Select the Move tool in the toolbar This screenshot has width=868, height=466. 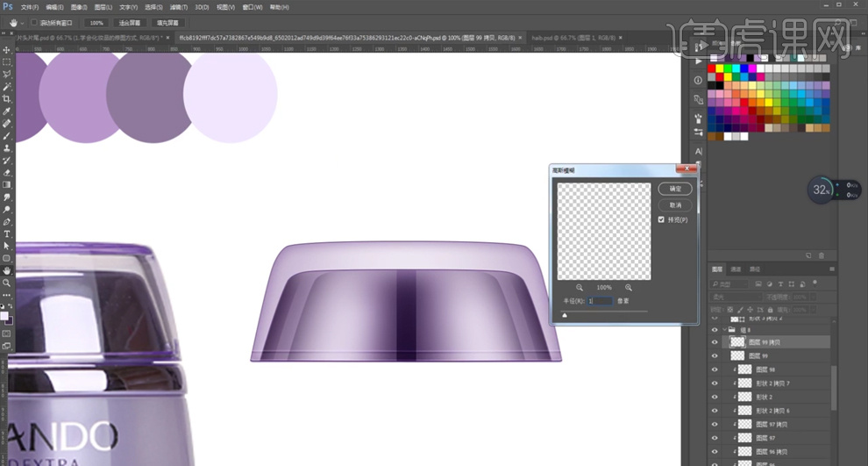7,50
